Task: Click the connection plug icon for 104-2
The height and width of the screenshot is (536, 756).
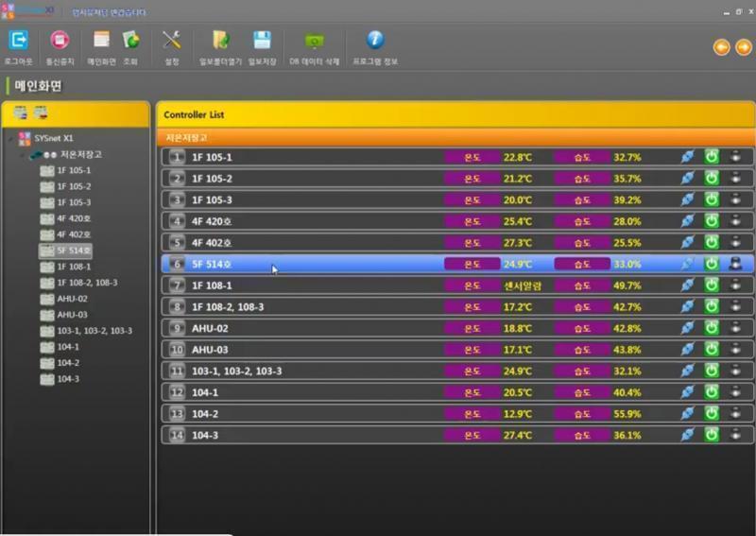Action: pos(688,413)
